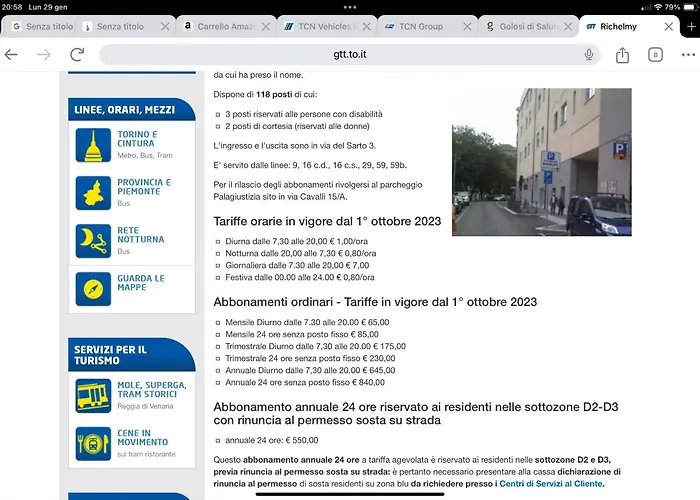The width and height of the screenshot is (700, 500).
Task: Open the Richelmy parking photo
Action: click(x=542, y=162)
